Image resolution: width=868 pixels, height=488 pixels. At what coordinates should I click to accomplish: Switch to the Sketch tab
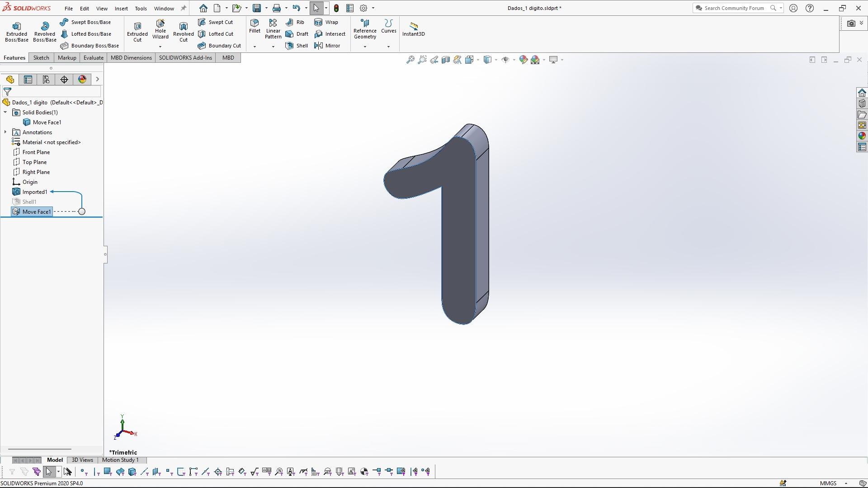(41, 58)
